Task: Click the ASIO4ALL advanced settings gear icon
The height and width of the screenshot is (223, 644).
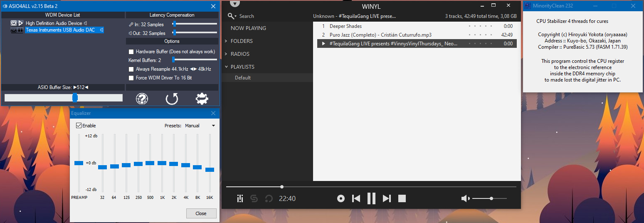Action: pos(202,99)
